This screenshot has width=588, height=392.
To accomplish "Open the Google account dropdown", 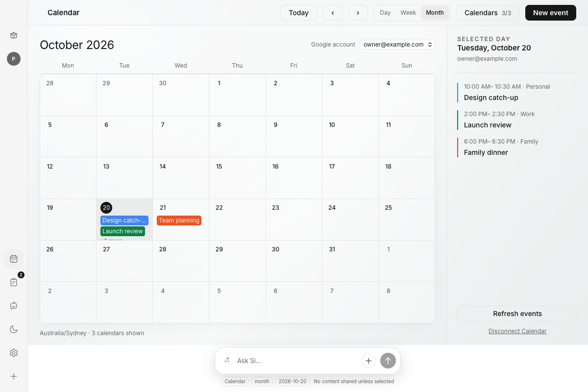I will [397, 45].
